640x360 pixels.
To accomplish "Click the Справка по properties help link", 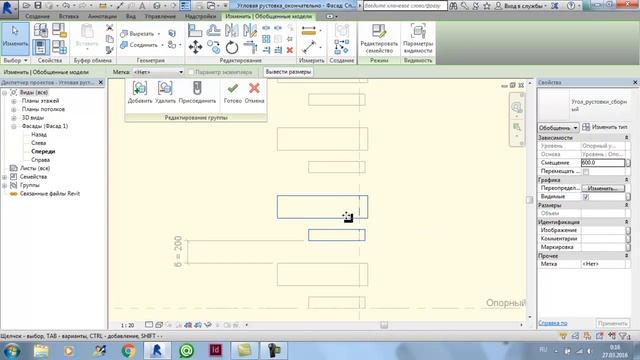I will coord(553,323).
